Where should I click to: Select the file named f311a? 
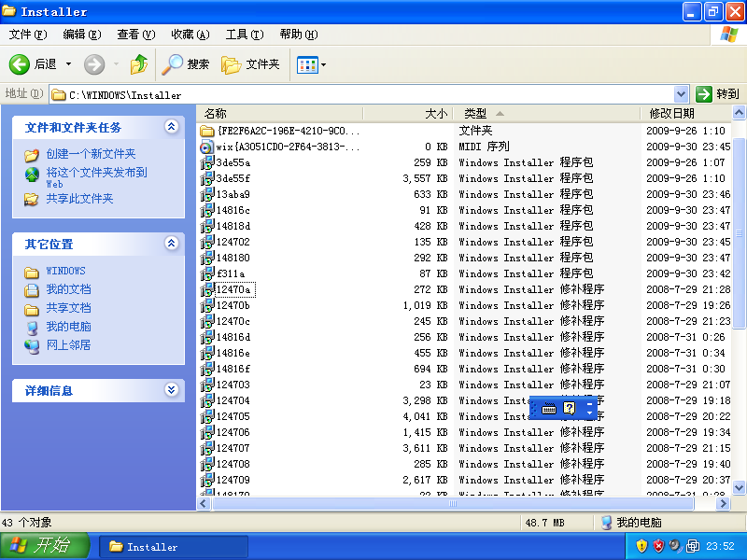pyautogui.click(x=231, y=273)
